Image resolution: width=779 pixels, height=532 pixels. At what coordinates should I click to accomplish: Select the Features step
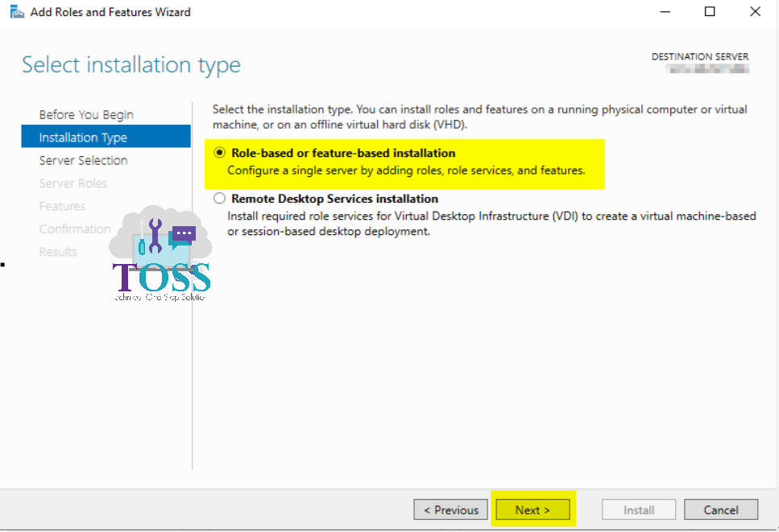pos(62,206)
